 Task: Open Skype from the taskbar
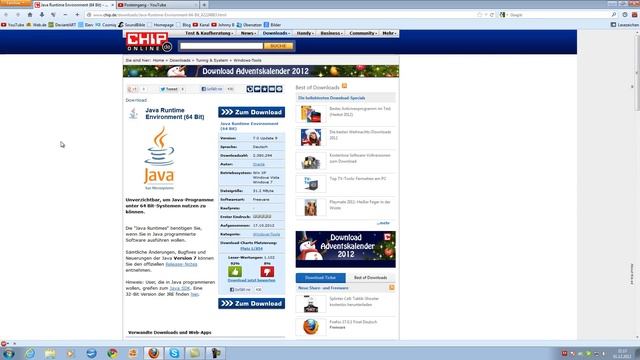click(174, 353)
